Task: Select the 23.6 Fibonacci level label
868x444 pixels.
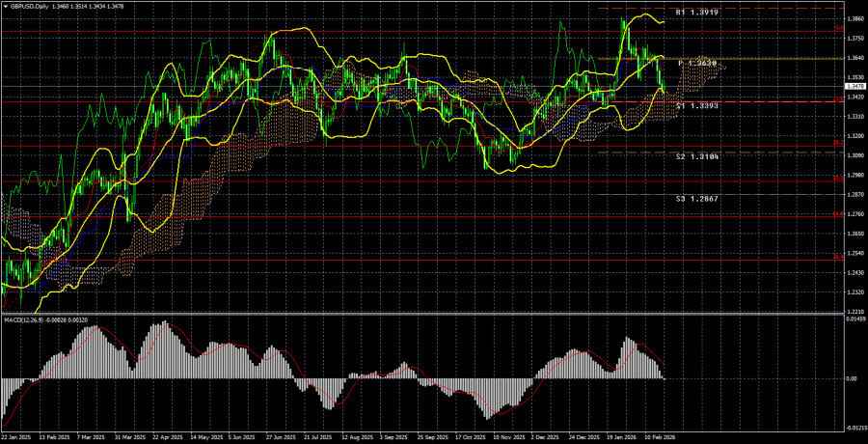Action: click(x=835, y=97)
